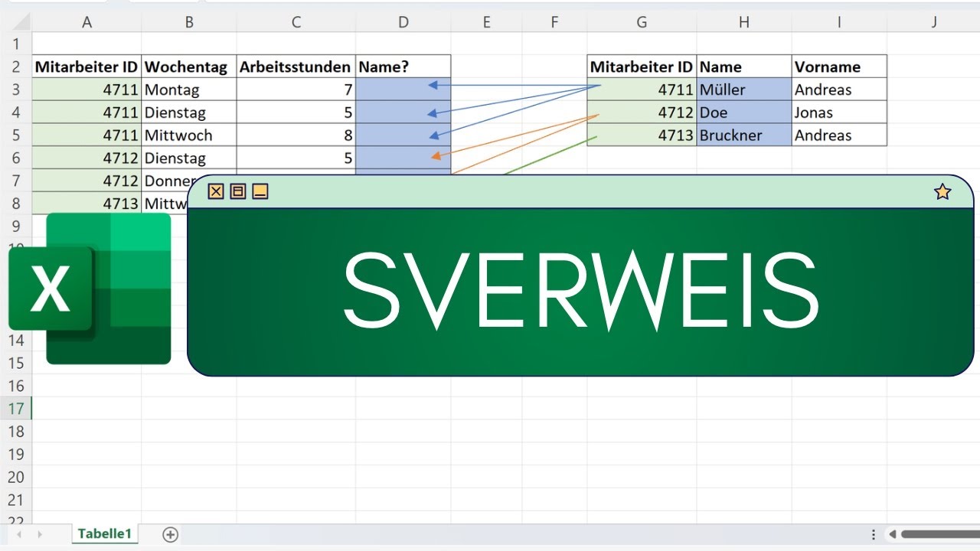Select the highlighted row 17 header
The image size is (980, 551).
click(x=16, y=409)
